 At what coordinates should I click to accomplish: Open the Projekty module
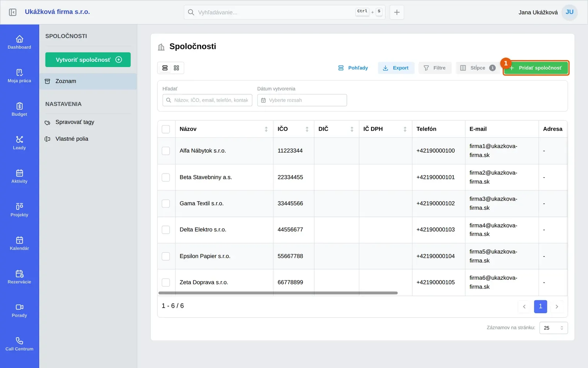[x=19, y=210]
